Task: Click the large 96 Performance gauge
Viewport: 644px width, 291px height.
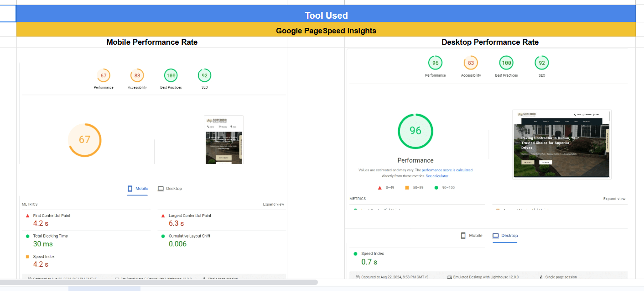Action: pos(415,131)
